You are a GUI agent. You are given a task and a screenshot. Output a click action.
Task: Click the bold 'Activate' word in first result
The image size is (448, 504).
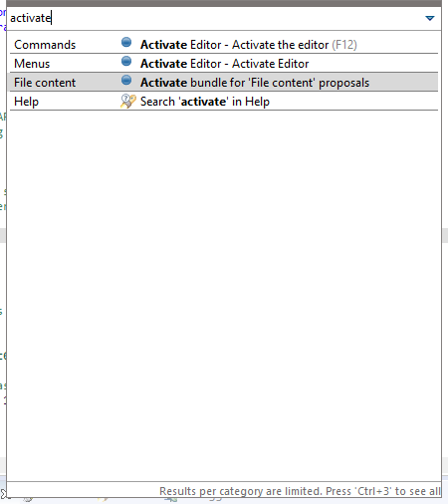point(163,45)
